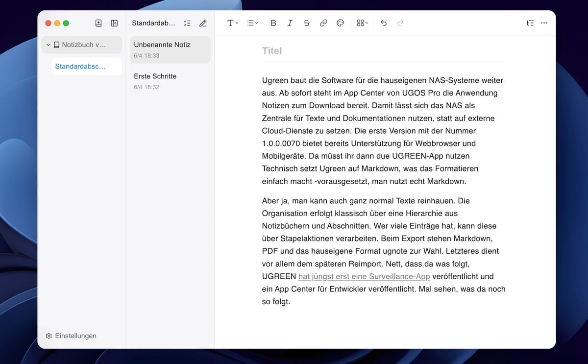Undo the last edit
The width and height of the screenshot is (588, 364).
pos(384,23)
